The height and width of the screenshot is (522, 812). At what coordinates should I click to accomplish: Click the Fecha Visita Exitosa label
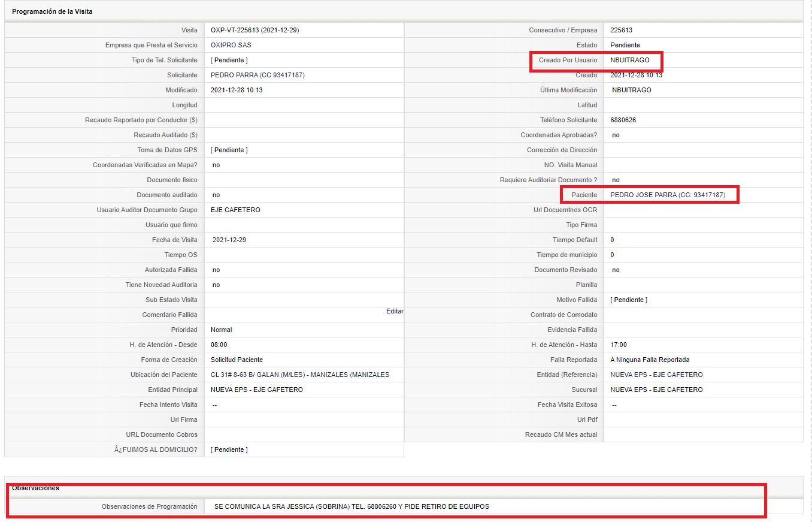[x=567, y=405]
